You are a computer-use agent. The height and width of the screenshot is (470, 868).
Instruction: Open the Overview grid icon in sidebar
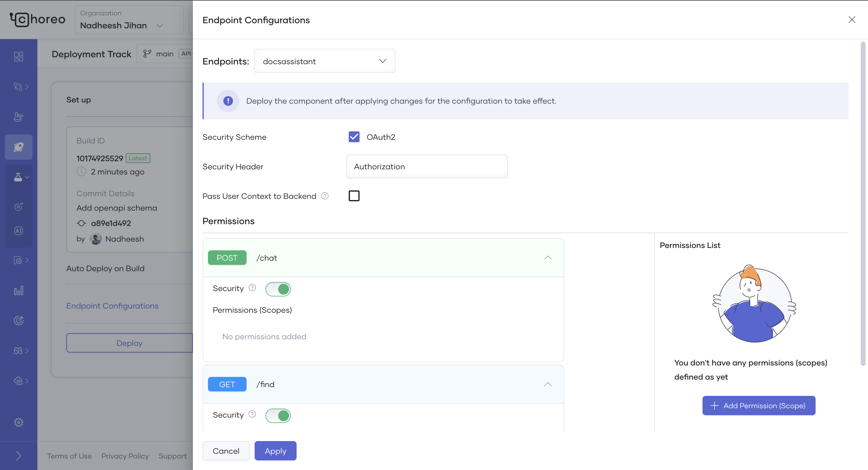pos(18,56)
